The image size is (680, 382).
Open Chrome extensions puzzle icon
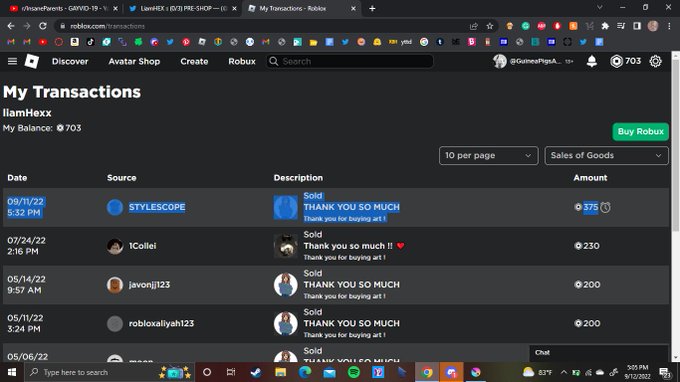pos(605,26)
